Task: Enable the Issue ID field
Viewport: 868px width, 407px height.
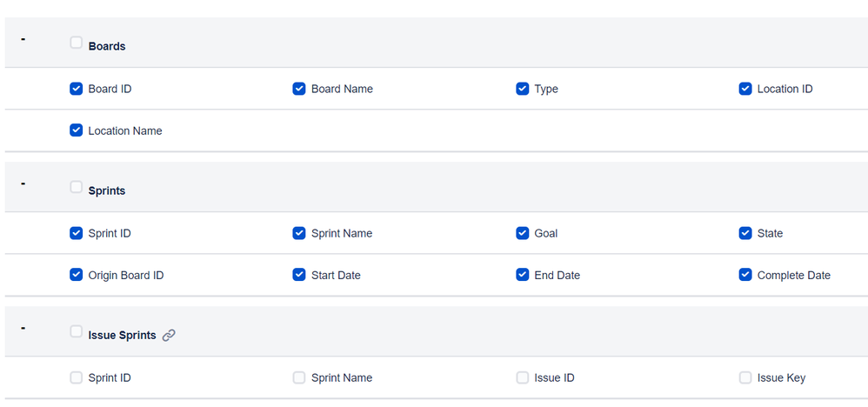Action: coord(523,377)
